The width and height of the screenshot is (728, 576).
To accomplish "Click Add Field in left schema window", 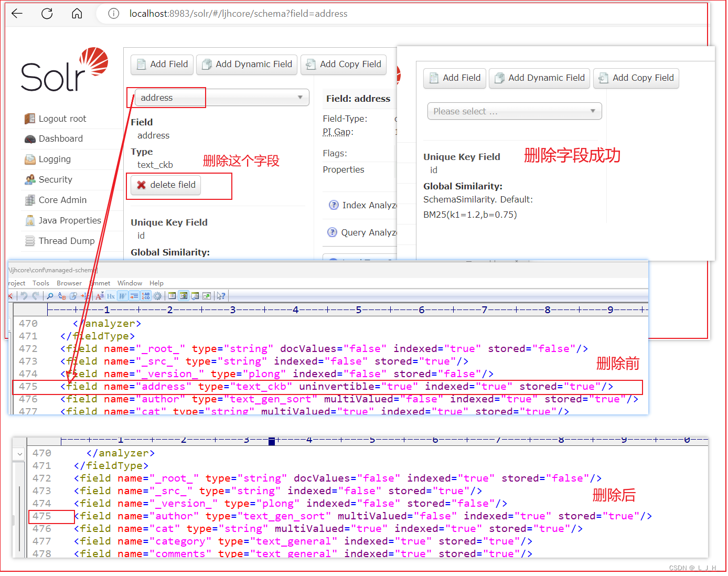I will (162, 64).
